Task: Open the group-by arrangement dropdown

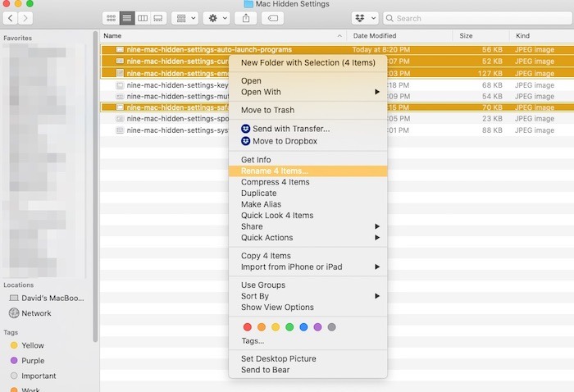Action: [185, 18]
